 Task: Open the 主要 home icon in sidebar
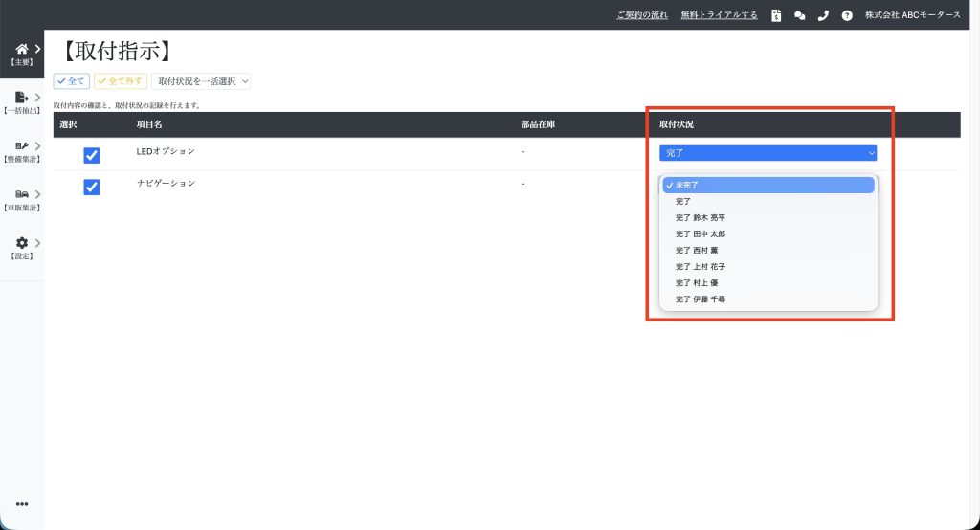pyautogui.click(x=22, y=49)
